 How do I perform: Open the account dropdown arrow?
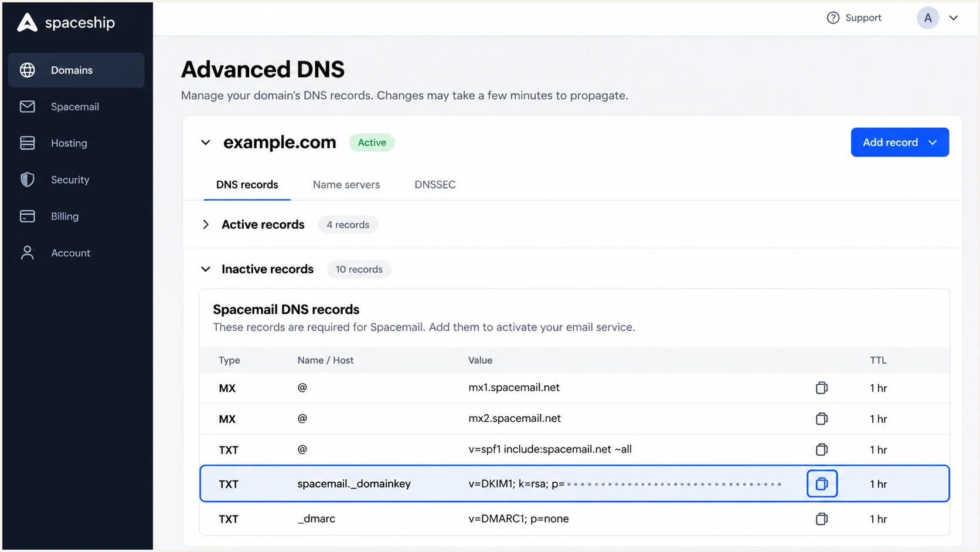(x=954, y=18)
